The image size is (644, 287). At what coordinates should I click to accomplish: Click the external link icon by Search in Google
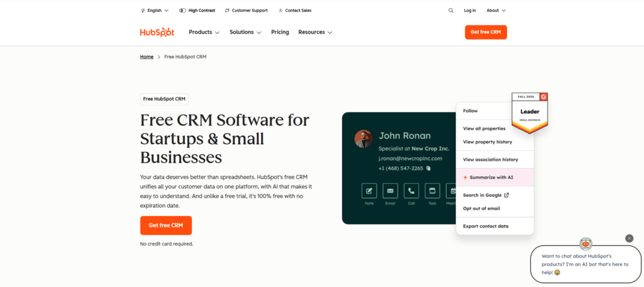[506, 195]
